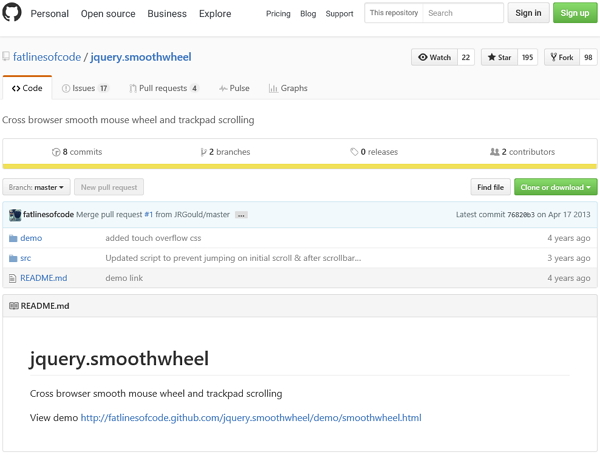Open the Personal menu item
600x455 pixels.
[50, 14]
